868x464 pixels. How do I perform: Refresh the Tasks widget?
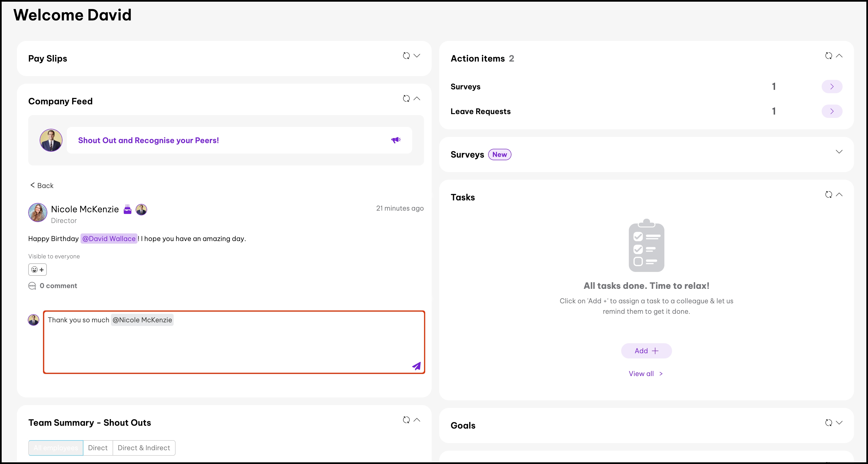pyautogui.click(x=829, y=195)
